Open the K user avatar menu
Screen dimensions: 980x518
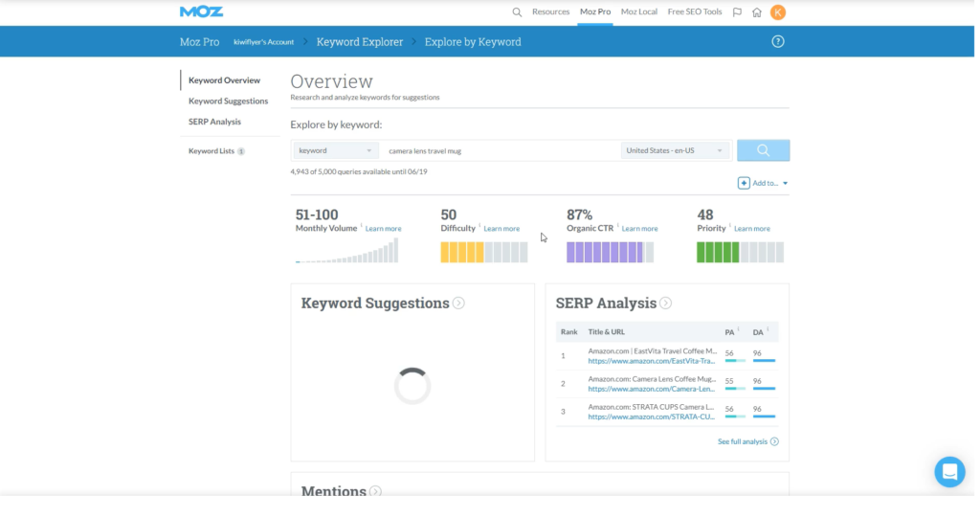coord(778,11)
